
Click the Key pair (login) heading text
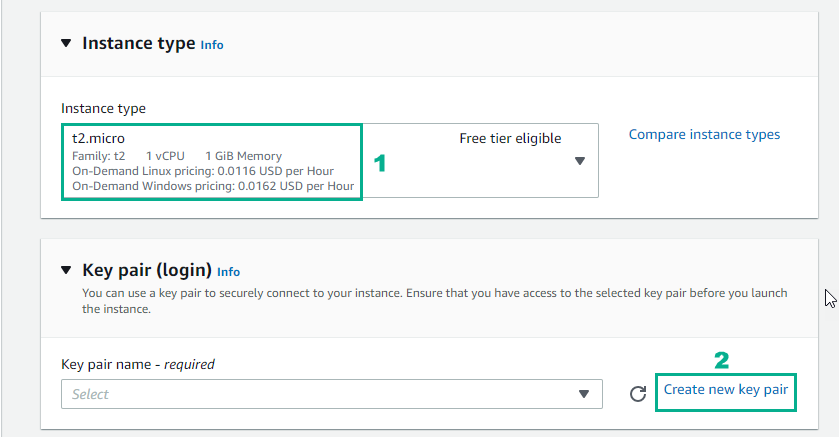[x=147, y=270]
